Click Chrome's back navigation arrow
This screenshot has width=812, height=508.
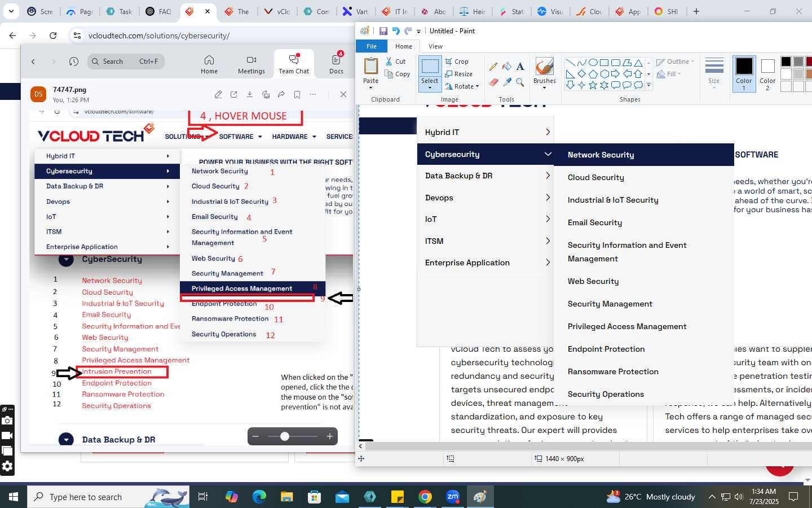(12, 36)
